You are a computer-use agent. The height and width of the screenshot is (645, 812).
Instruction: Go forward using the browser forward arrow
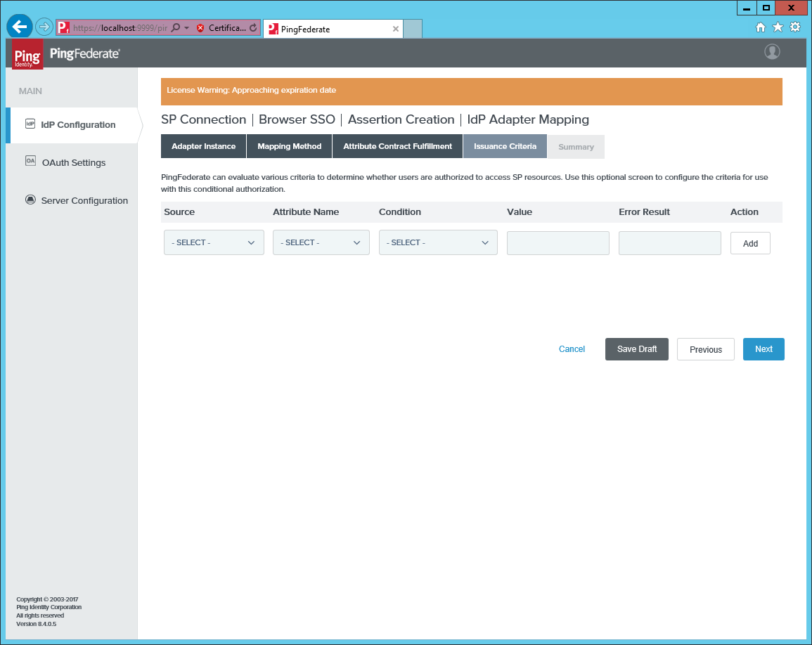click(44, 27)
